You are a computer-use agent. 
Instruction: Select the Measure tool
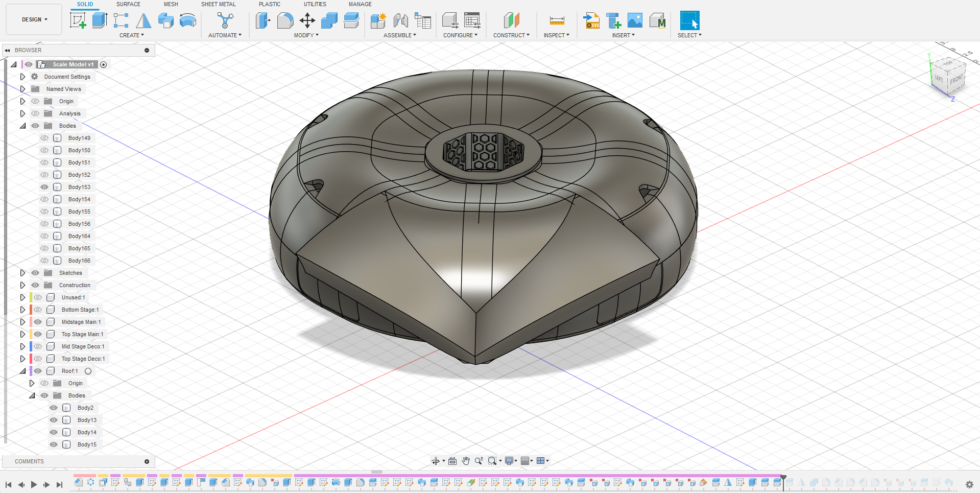point(557,20)
